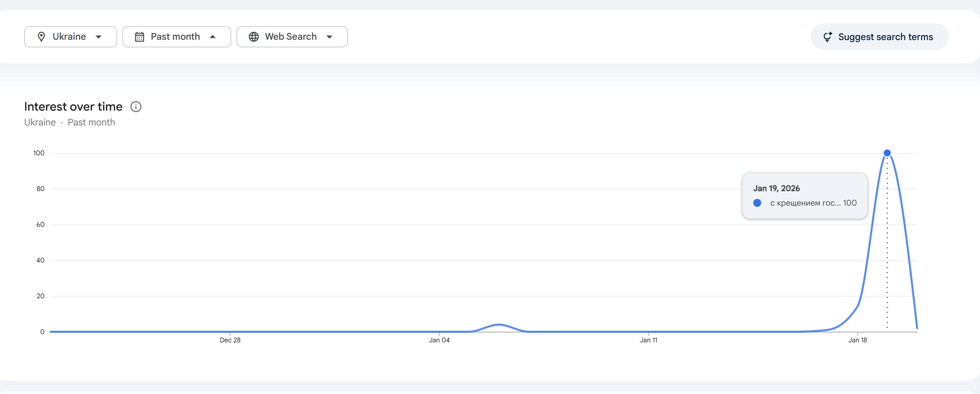980x394 pixels.
Task: Click the small bump on the trend line
Action: point(498,325)
